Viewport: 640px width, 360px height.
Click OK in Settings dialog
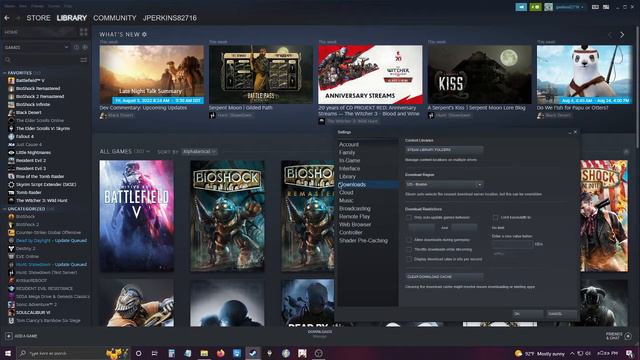(x=527, y=314)
